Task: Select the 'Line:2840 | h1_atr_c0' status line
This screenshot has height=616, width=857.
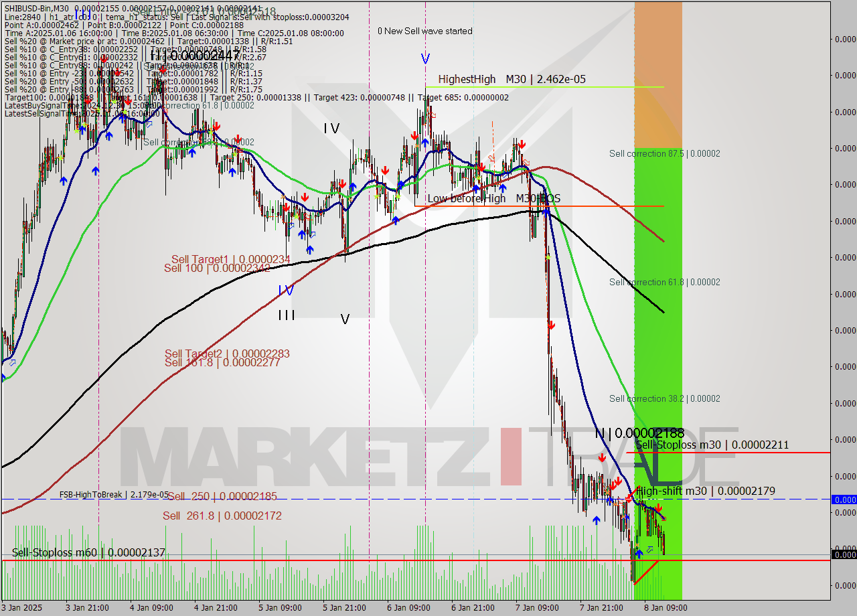Action: tap(177, 17)
